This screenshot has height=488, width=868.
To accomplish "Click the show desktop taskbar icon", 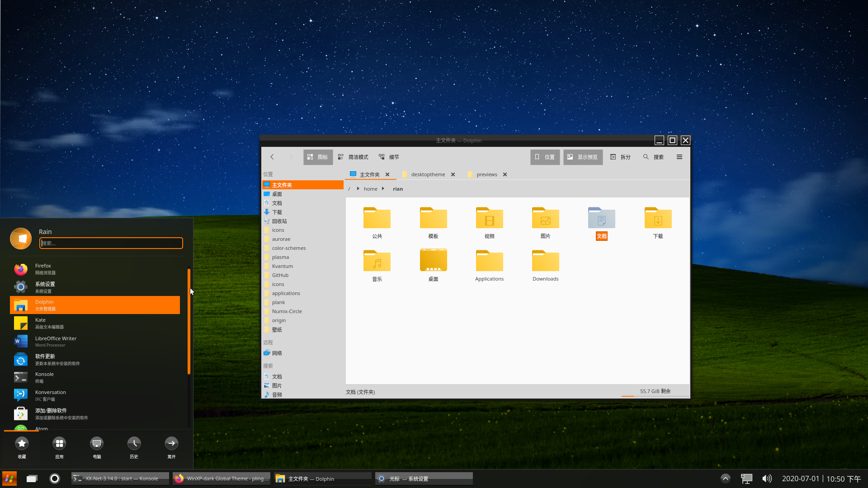I will 32,479.
